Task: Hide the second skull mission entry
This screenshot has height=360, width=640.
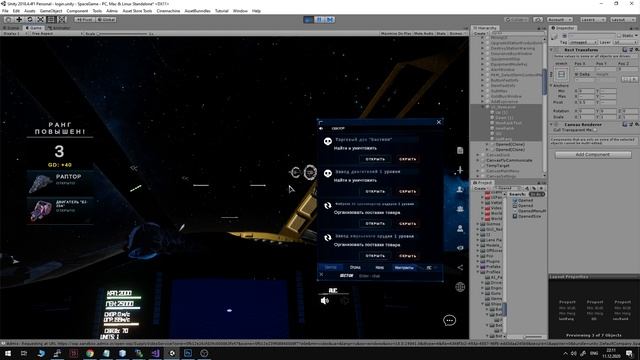Action: 407,191
